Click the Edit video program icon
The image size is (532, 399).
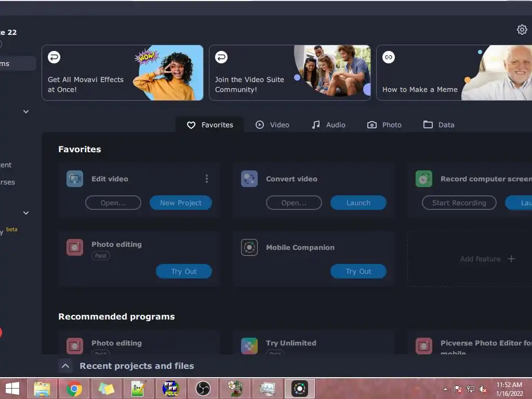(75, 179)
